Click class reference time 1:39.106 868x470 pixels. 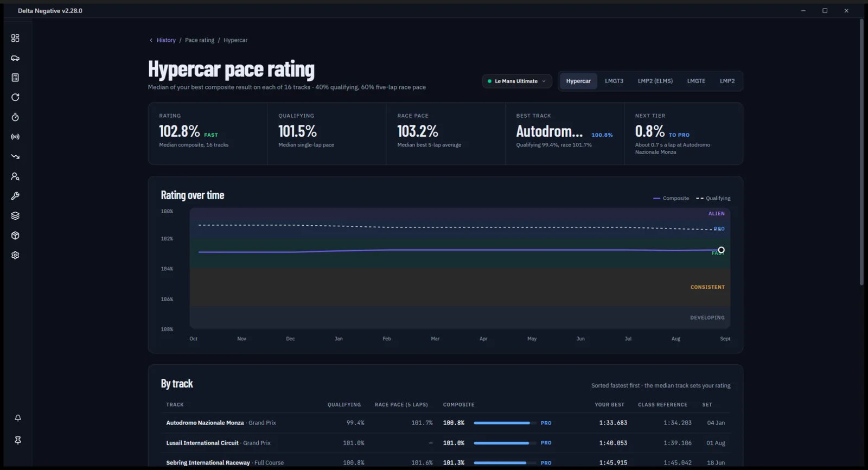[678, 443]
